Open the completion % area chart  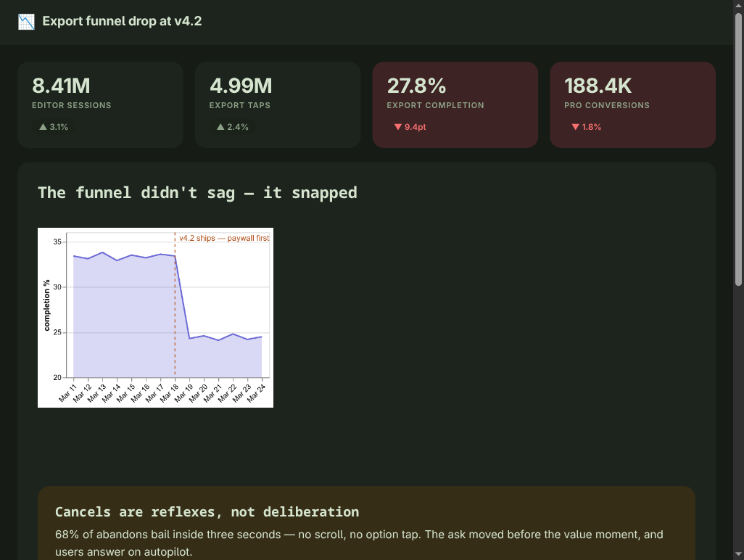(x=156, y=318)
